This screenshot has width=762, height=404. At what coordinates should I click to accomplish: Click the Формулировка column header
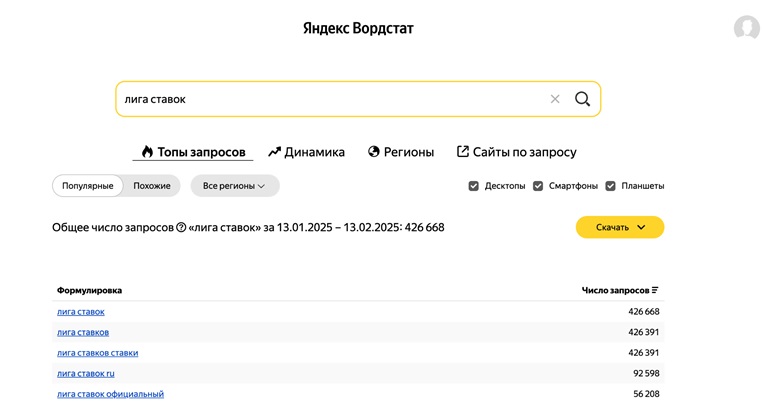point(89,290)
